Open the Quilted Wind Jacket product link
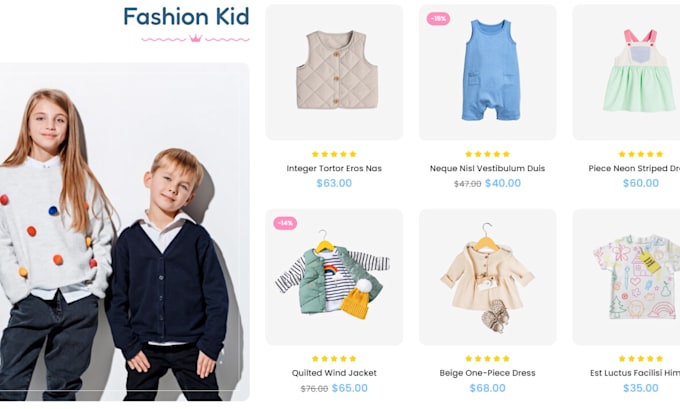 pos(334,373)
